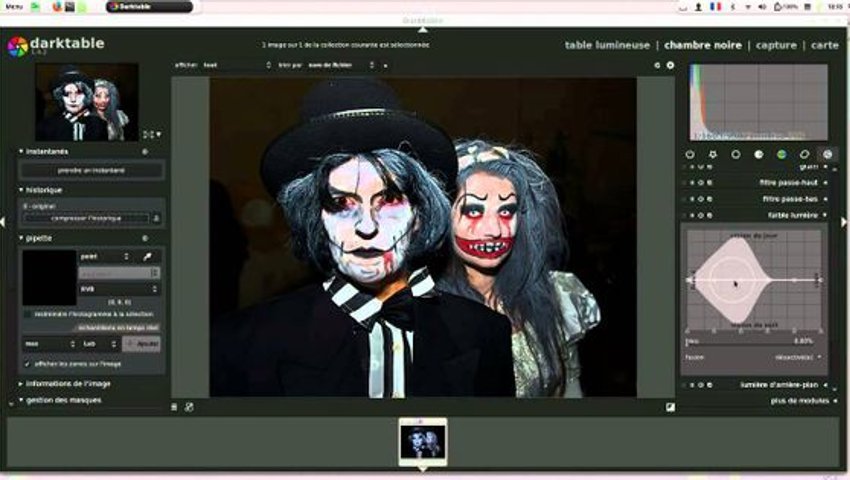Open the table lumineuse view

(x=607, y=45)
